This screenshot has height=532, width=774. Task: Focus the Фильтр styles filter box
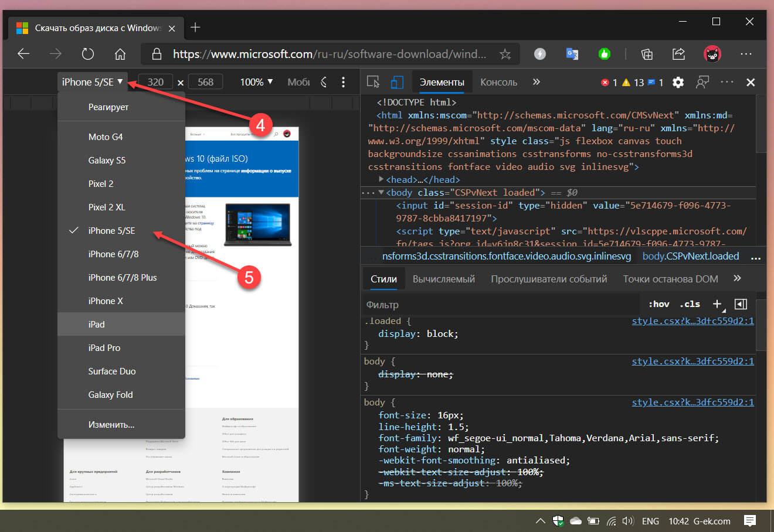pyautogui.click(x=501, y=305)
